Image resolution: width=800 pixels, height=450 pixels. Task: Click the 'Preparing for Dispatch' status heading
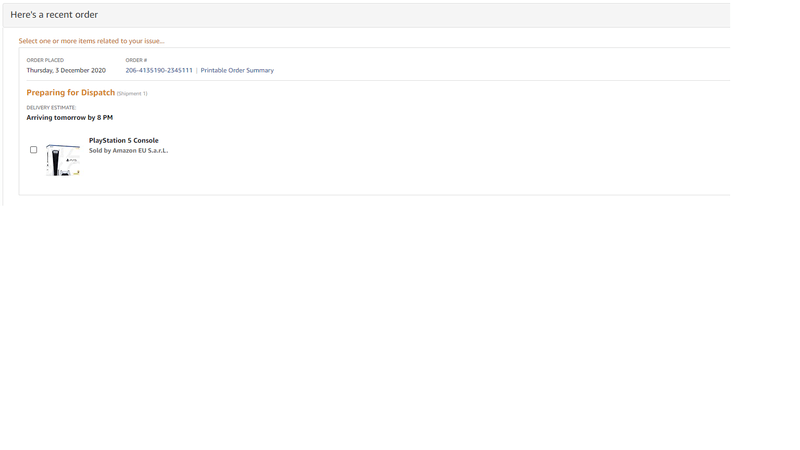(71, 92)
